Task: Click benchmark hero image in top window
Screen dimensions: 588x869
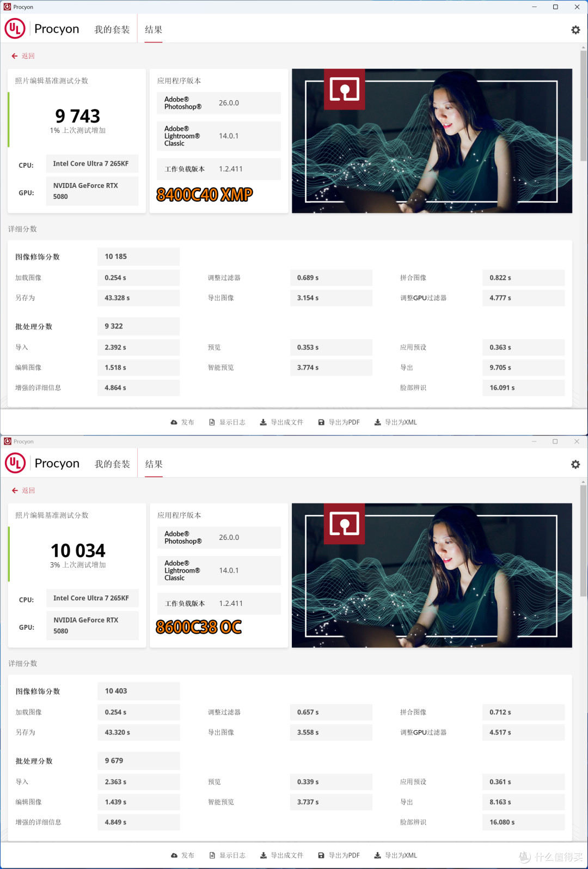Action: 432,141
